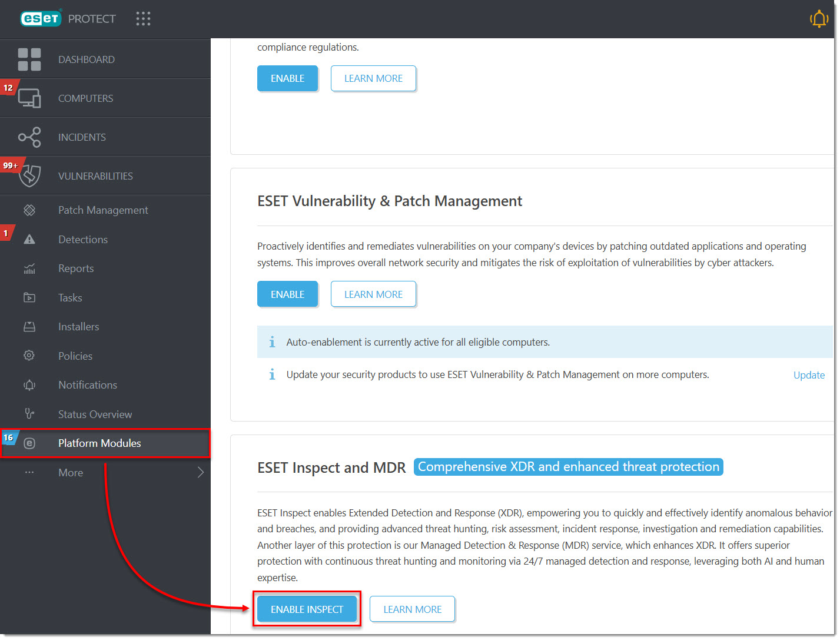
Task: Enable ESET Vulnerability & Patch Management
Action: pyautogui.click(x=287, y=294)
